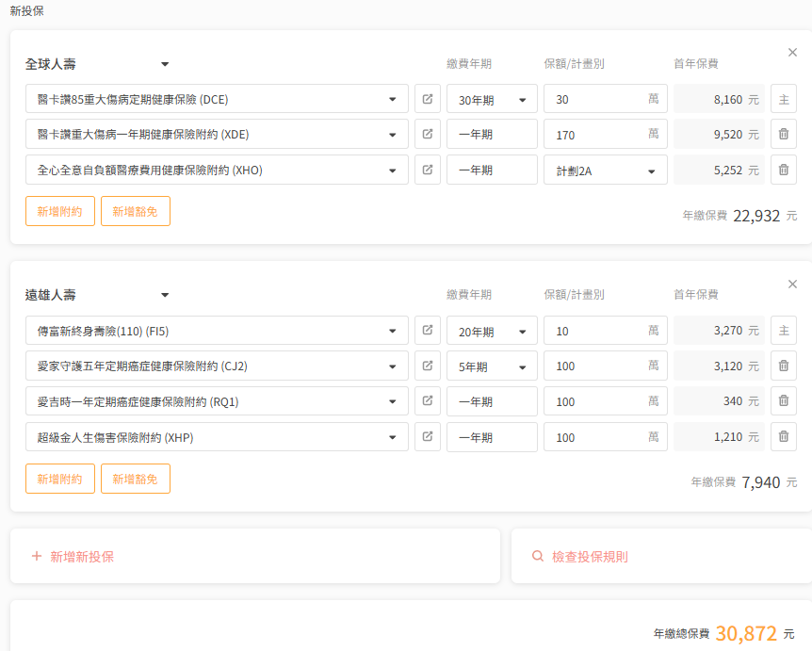
Task: Click the search icon beside 檢查投保規則
Action: point(538,556)
